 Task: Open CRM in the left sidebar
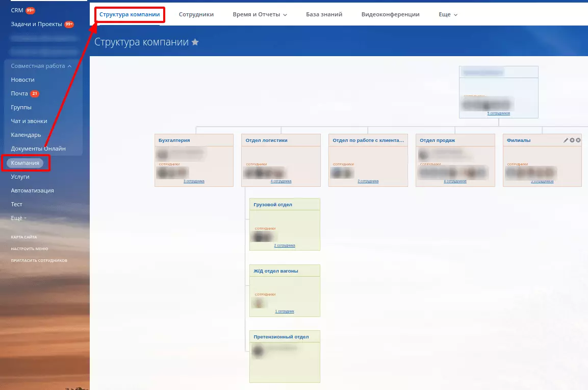click(17, 11)
